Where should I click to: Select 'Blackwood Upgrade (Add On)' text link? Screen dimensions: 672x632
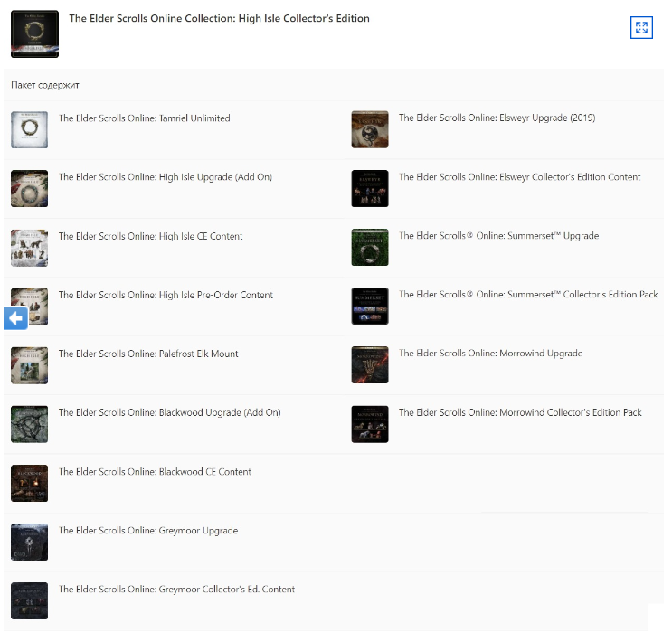[170, 412]
